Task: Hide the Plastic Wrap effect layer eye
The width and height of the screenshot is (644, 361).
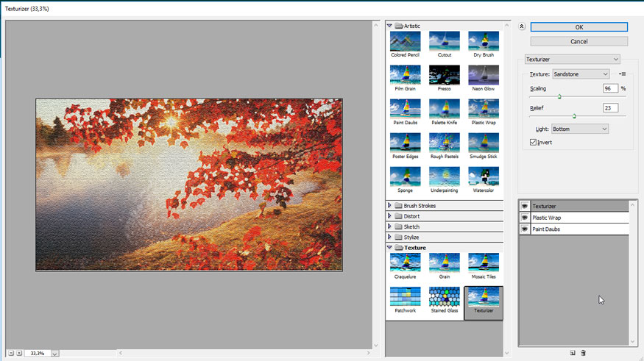Action: (x=525, y=218)
